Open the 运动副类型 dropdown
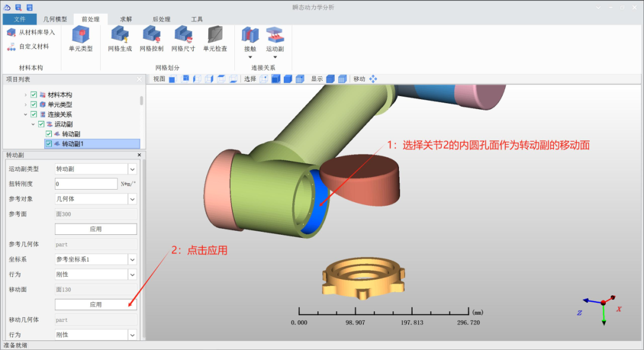Screen dimensions: 644x350 click(132, 169)
